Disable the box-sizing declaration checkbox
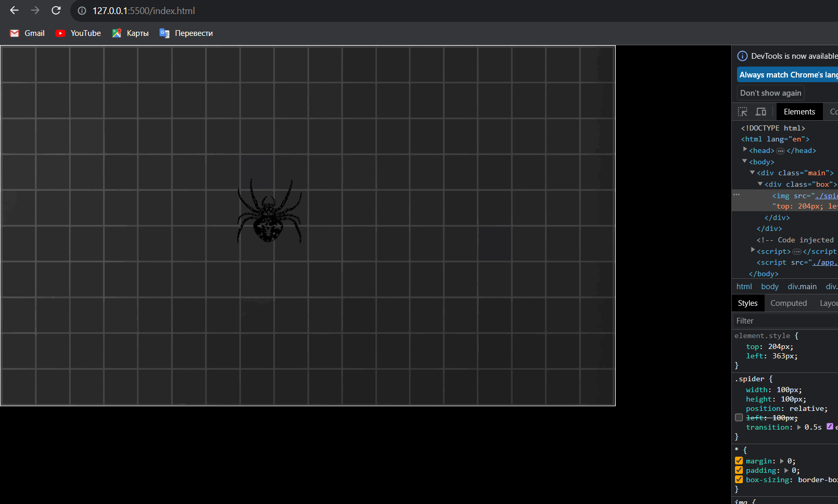Viewport: 838px width, 504px height. click(739, 480)
